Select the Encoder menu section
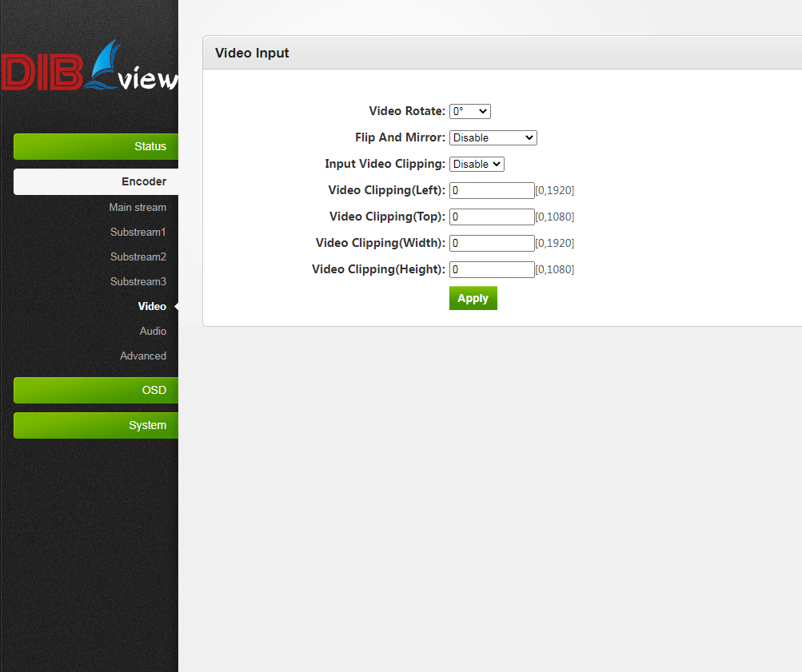The height and width of the screenshot is (672, 802). point(96,181)
